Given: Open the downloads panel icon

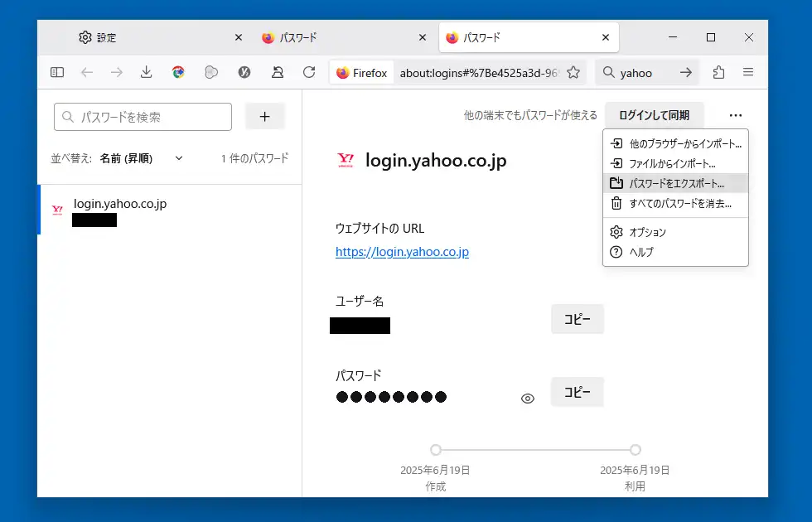Looking at the screenshot, I should click(147, 72).
